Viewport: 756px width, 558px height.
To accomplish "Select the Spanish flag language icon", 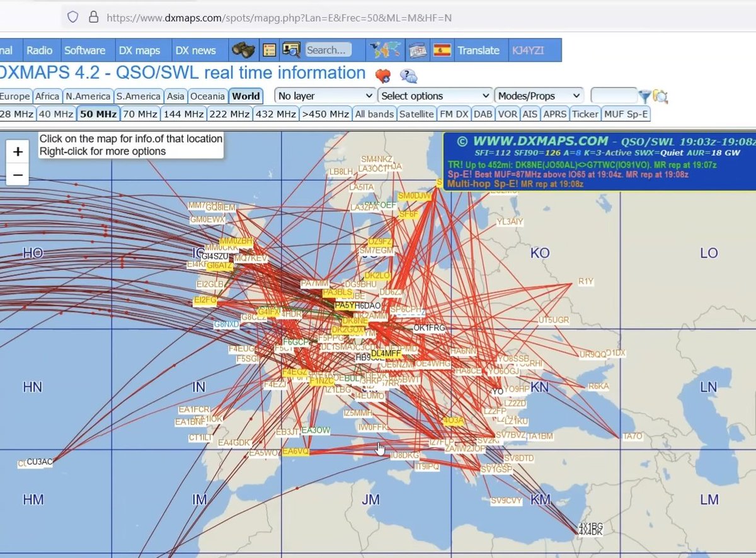I will click(442, 50).
